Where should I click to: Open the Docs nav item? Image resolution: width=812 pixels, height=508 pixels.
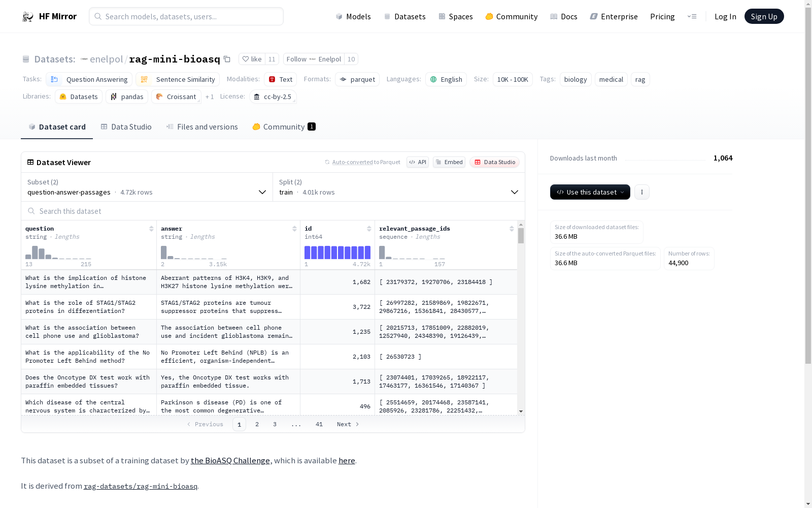point(564,16)
